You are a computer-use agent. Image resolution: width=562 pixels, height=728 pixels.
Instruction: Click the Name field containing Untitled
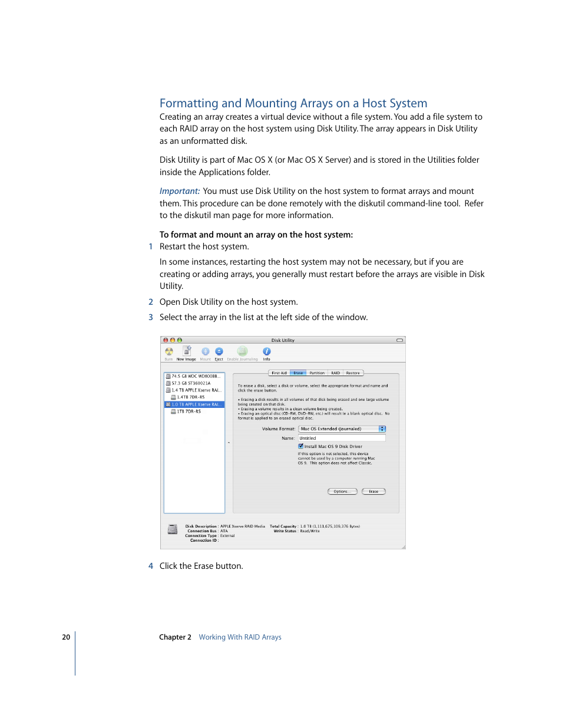click(x=342, y=439)
